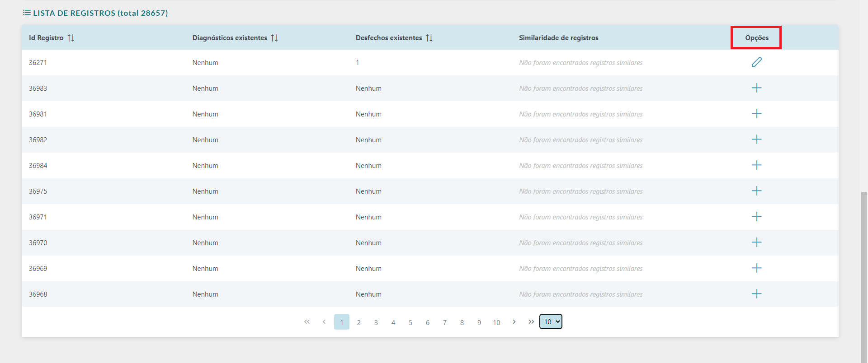Go to page 9
The image size is (868, 363).
click(479, 322)
